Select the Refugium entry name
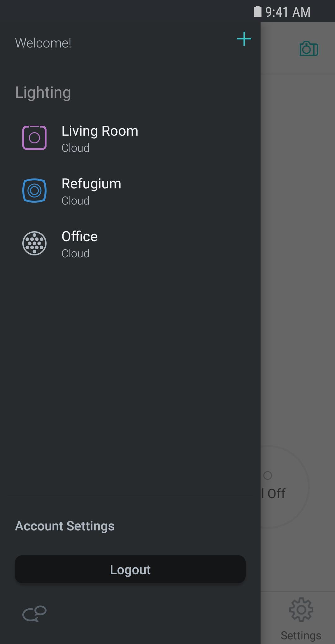Image resolution: width=335 pixels, height=644 pixels. [92, 184]
